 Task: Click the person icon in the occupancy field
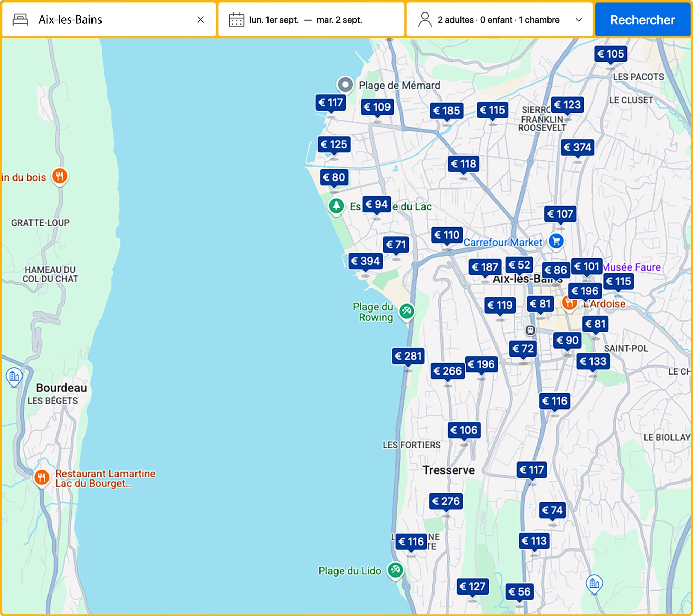424,20
